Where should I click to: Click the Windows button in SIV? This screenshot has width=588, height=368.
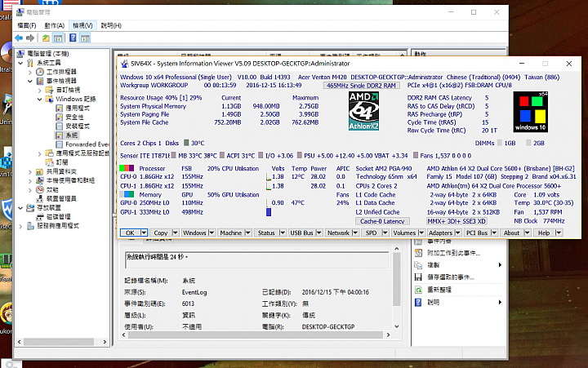click(x=194, y=233)
